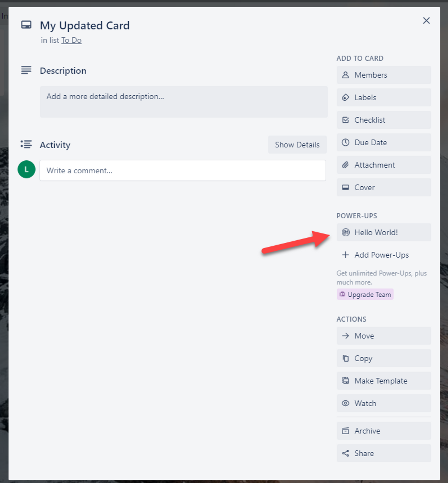Open the Checklist panel
Viewport: 448px width, 483px height.
click(x=384, y=120)
